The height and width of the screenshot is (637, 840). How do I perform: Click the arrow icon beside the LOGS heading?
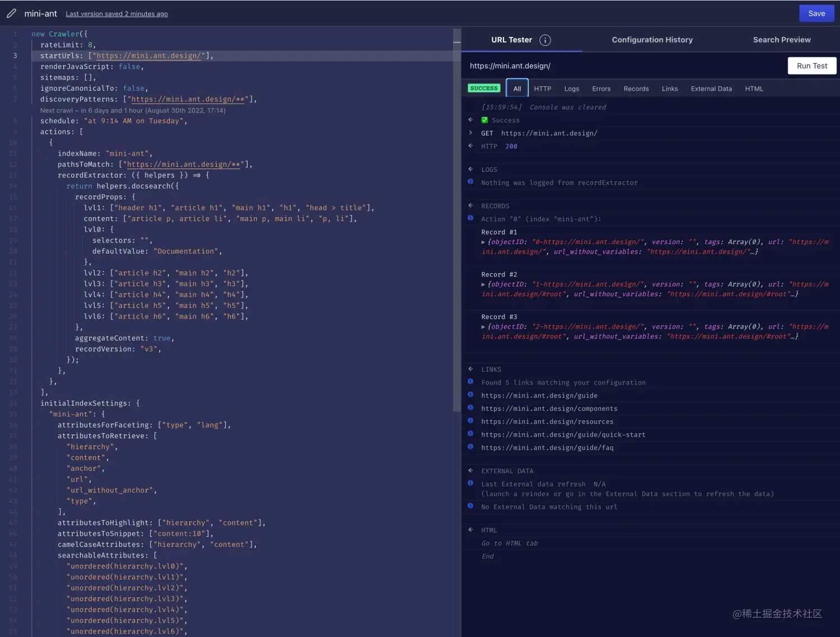(470, 168)
